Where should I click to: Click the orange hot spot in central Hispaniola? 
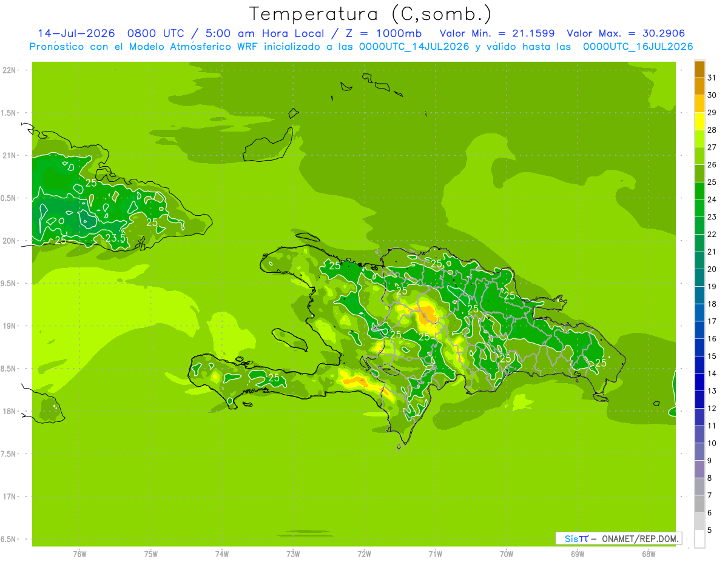[428, 314]
